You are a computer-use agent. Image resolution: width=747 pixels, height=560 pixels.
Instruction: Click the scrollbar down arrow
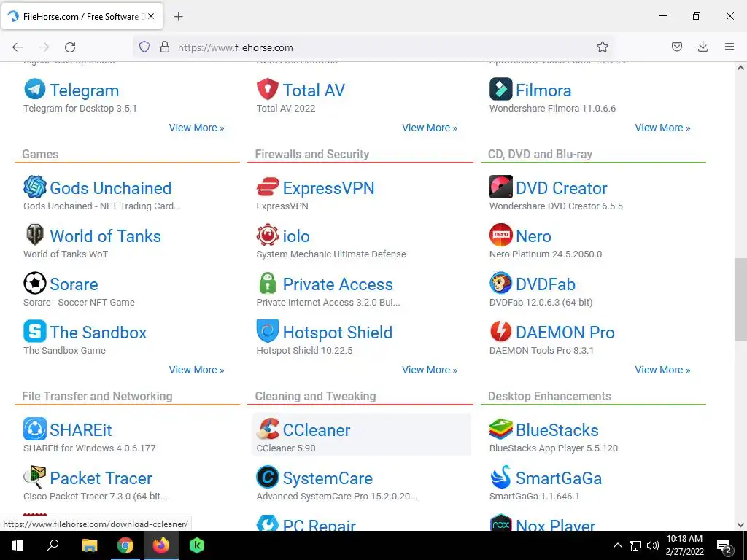click(740, 525)
